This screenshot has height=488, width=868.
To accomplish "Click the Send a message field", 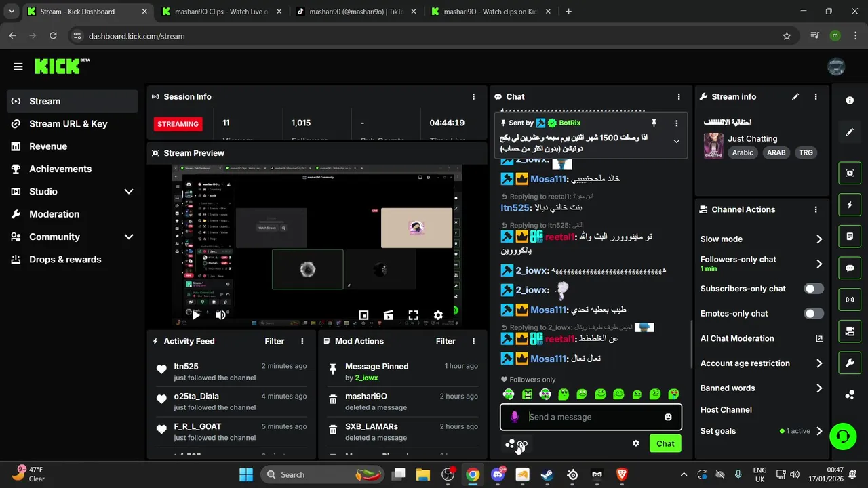I will pyautogui.click(x=591, y=418).
